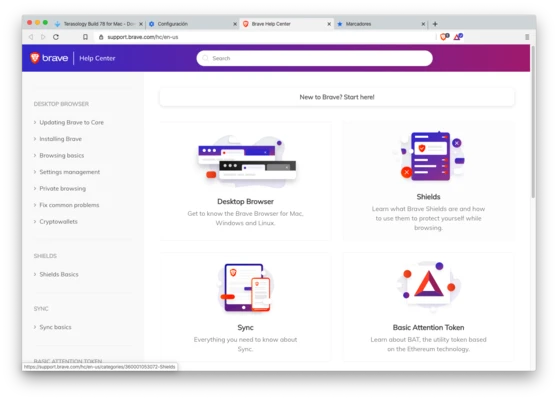
Task: Close the Marcadores tab
Action: (423, 24)
